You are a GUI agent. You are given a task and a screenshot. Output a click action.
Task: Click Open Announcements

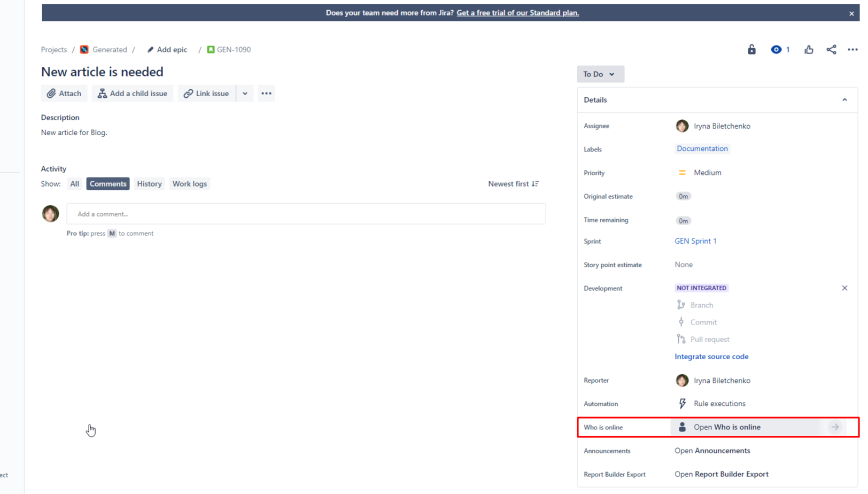[712, 451]
